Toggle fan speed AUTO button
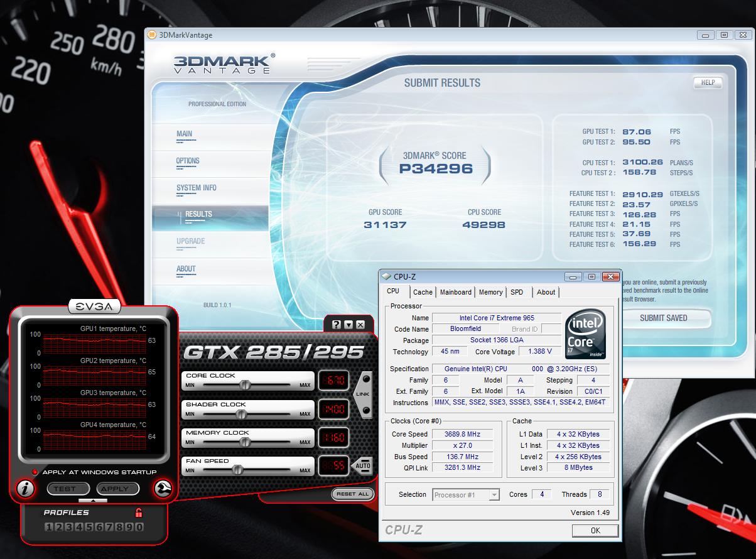 point(363,465)
